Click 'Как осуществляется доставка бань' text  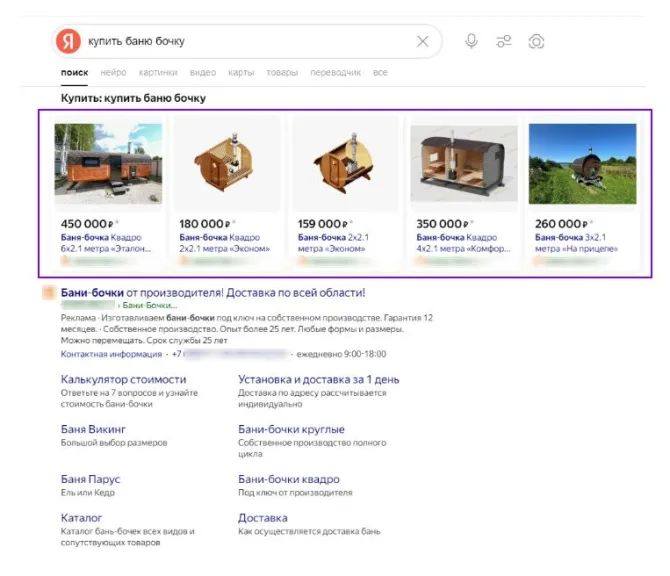(x=309, y=532)
